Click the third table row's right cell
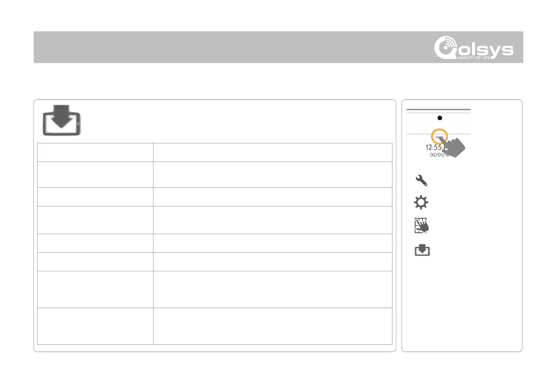 pyautogui.click(x=273, y=196)
